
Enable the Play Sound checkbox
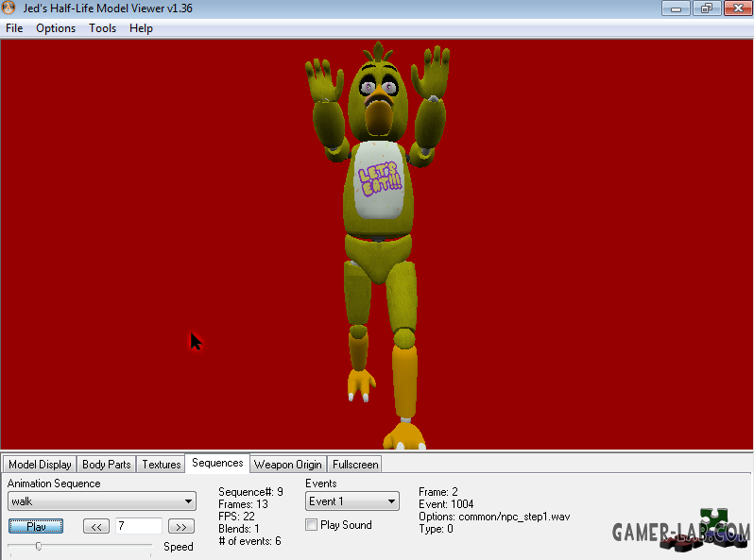(311, 525)
